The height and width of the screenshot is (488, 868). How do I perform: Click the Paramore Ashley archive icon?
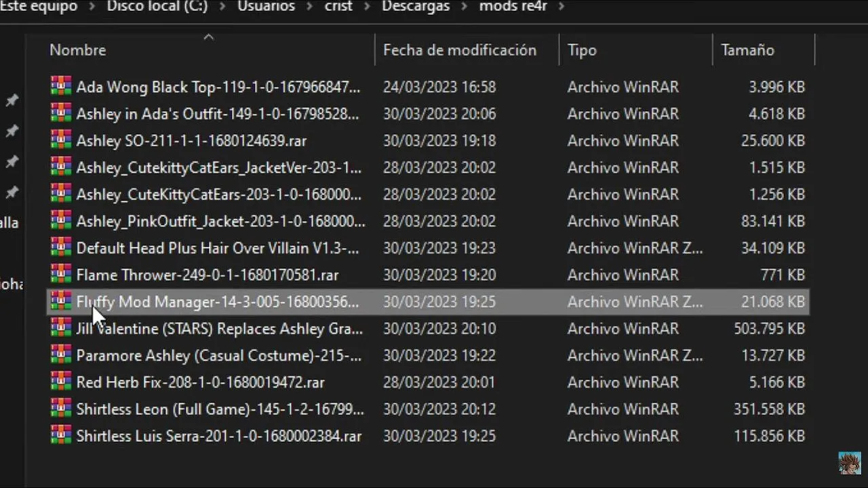[x=60, y=355]
